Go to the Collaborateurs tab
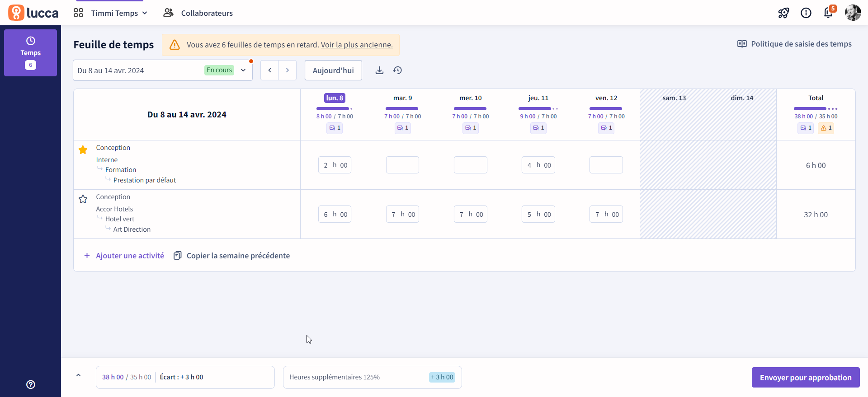Screen dimensions: 868x397 pyautogui.click(x=198, y=13)
